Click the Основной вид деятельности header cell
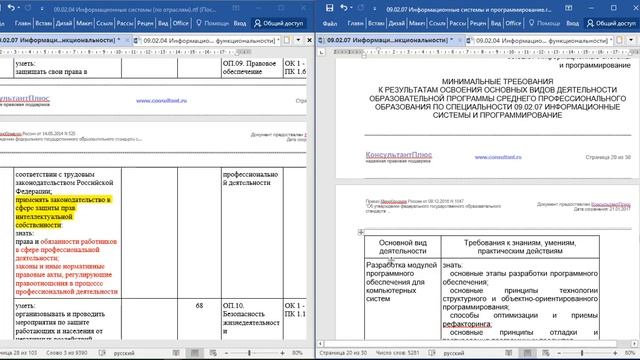Image resolution: width=640 pixels, height=360 pixels. (x=402, y=247)
